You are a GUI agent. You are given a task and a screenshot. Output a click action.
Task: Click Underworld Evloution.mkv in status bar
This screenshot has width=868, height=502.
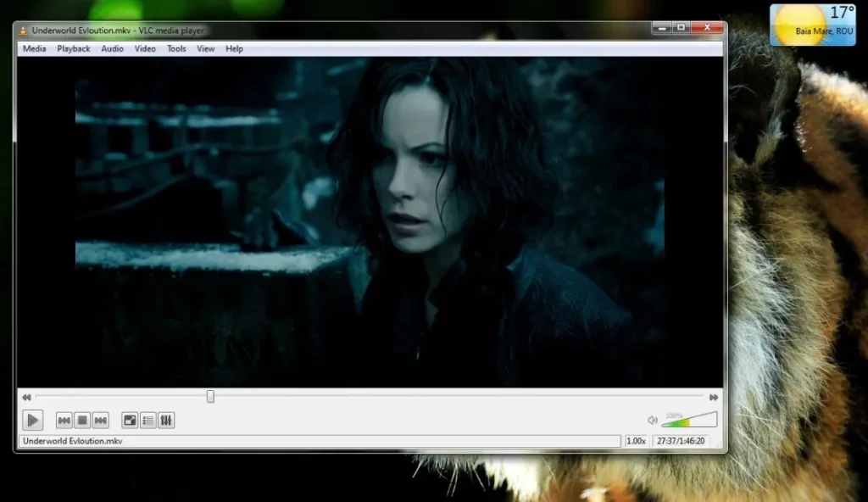click(x=73, y=441)
